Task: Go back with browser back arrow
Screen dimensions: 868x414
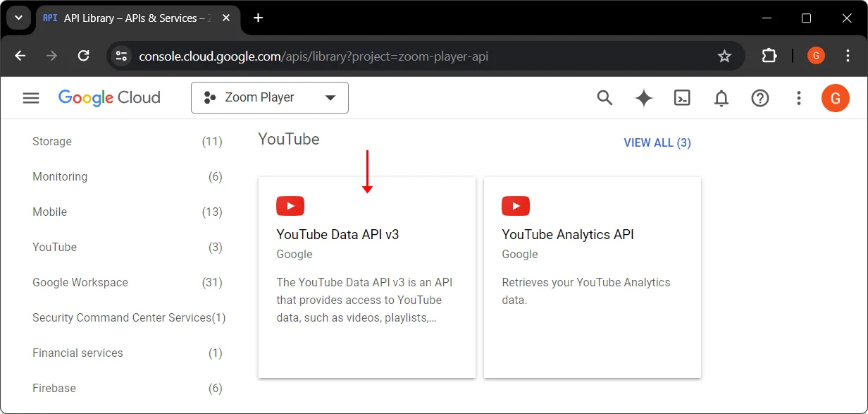Action: point(20,56)
